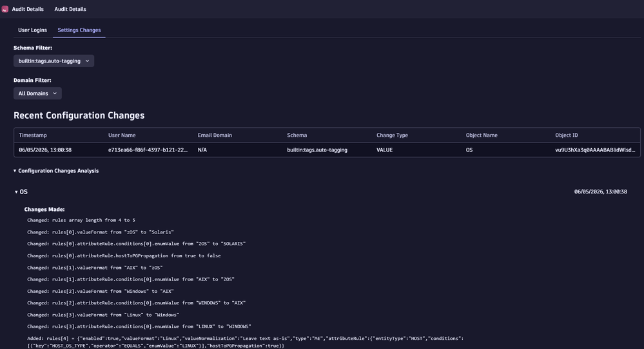Click the rules[1].valueFormat AIX to zOS line
This screenshot has height=349, width=644.
(95, 268)
